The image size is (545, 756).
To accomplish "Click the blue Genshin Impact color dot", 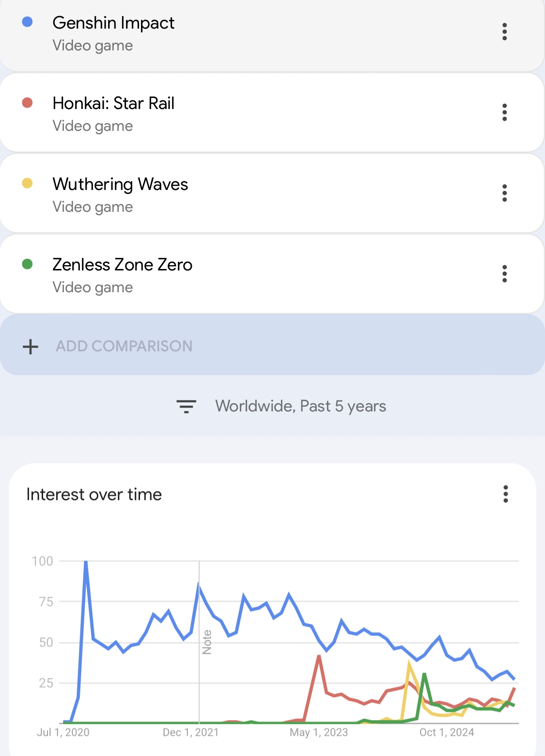I will (x=28, y=22).
